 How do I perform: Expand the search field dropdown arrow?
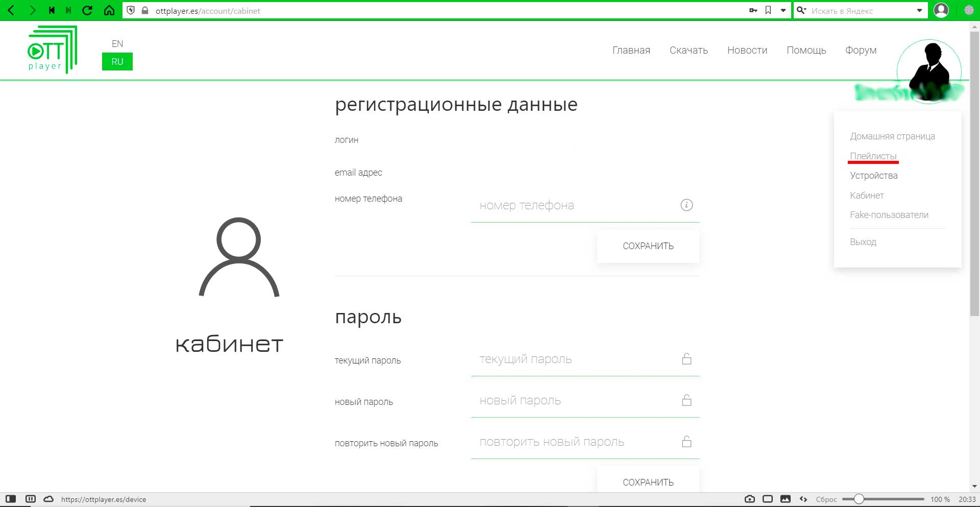(919, 10)
